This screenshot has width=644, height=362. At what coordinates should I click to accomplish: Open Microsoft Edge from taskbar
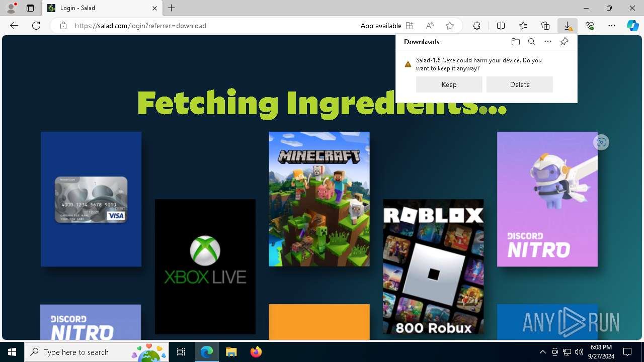207,352
